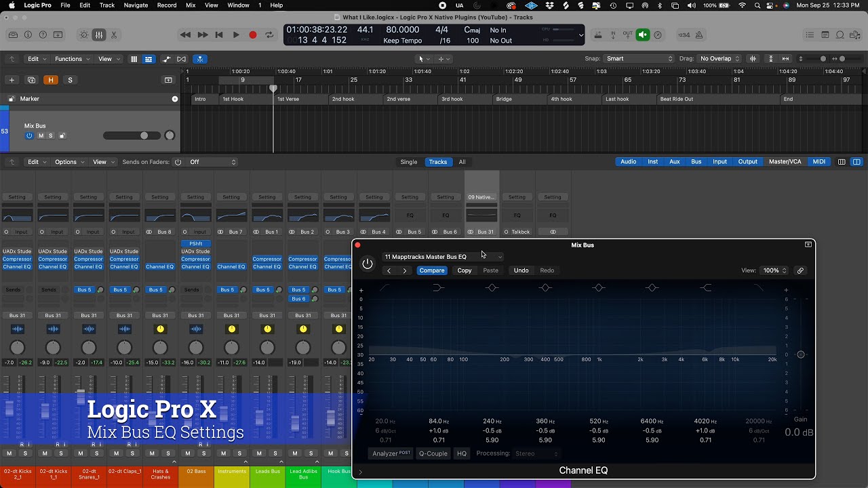Load the next Channel EQ preset
Viewport: 868px width, 488px height.
pyautogui.click(x=405, y=270)
